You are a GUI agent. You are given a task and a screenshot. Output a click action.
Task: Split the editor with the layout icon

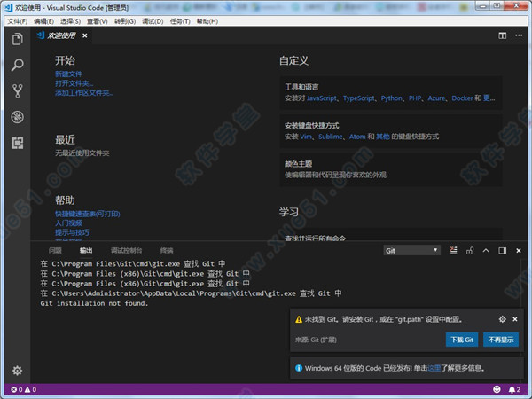tap(502, 35)
